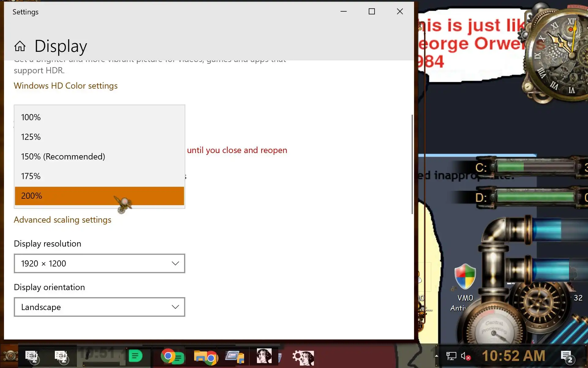Open the Display orientation dropdown
This screenshot has width=588, height=368.
99,307
